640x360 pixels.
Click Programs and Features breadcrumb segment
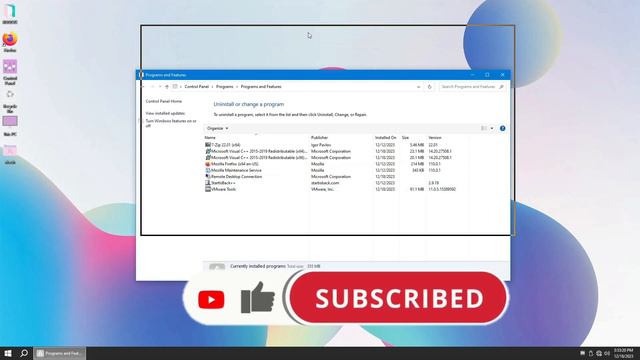pos(261,87)
